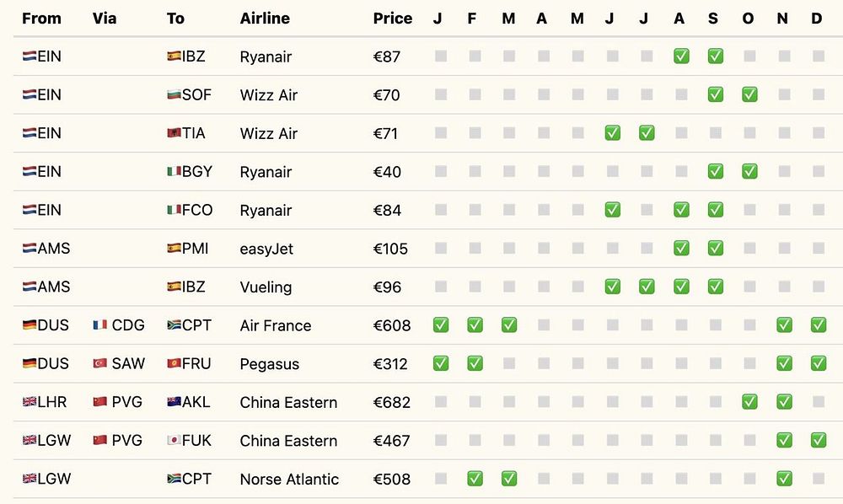
Task: Click the Spanish flag beside IBZ in the Ryanair row
Action: (175, 56)
